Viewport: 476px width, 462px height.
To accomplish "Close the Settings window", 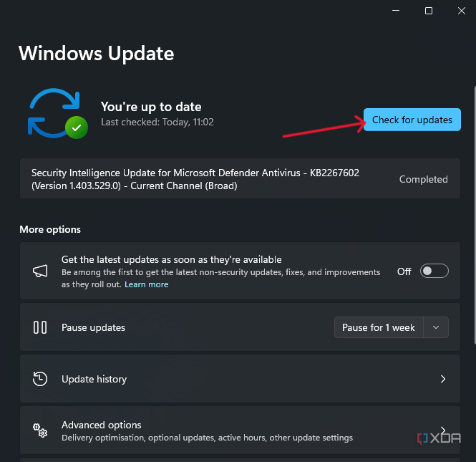I will [462, 11].
